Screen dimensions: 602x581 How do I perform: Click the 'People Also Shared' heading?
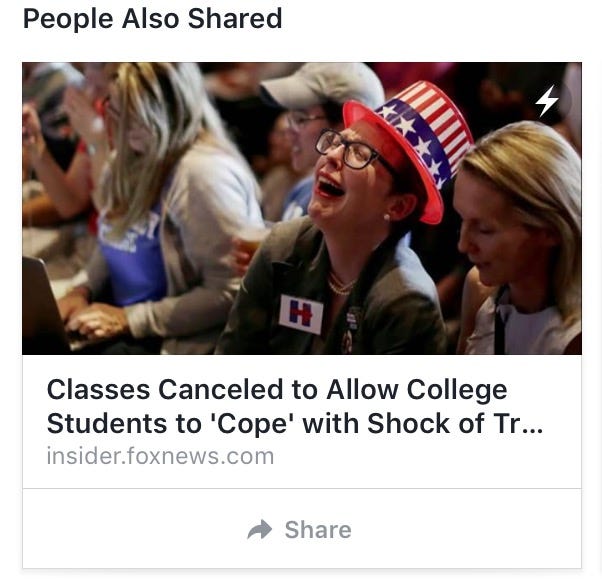click(152, 18)
